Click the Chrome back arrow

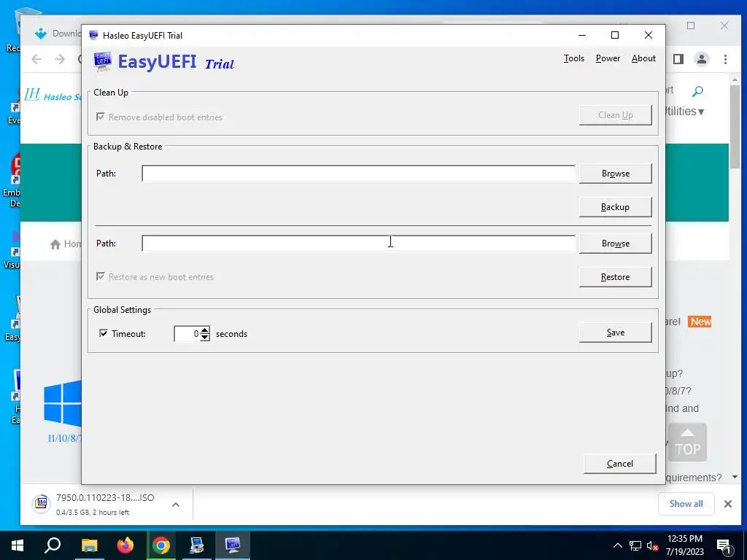tap(36, 59)
